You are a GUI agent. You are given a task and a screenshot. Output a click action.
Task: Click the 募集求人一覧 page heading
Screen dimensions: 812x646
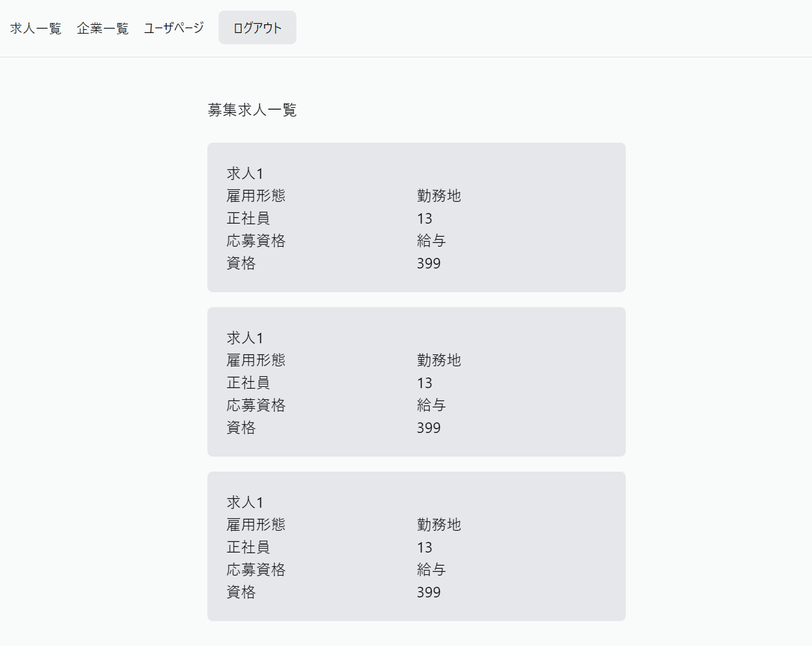coord(252,110)
